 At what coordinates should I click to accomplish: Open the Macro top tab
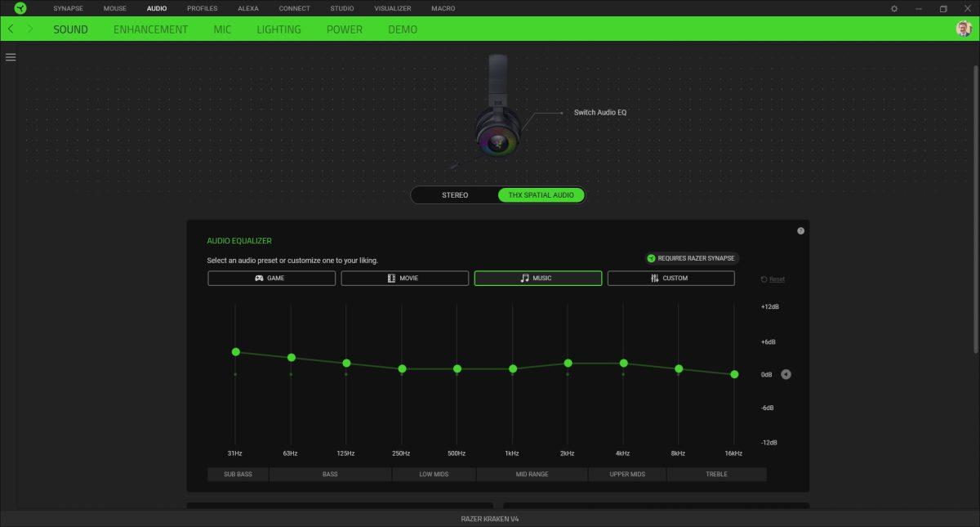444,8
